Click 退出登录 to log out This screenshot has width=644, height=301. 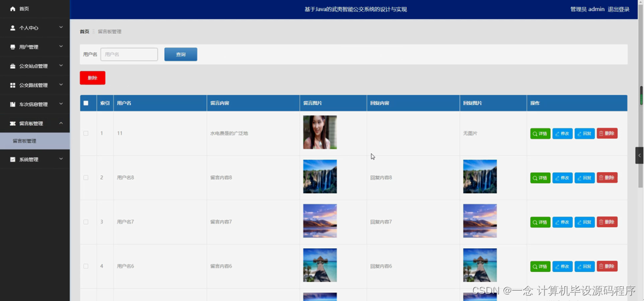619,9
